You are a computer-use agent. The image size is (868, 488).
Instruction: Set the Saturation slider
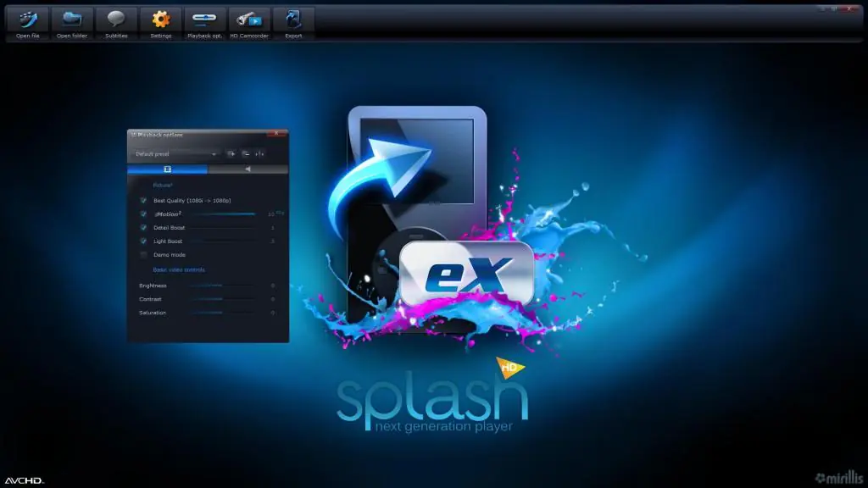click(223, 313)
